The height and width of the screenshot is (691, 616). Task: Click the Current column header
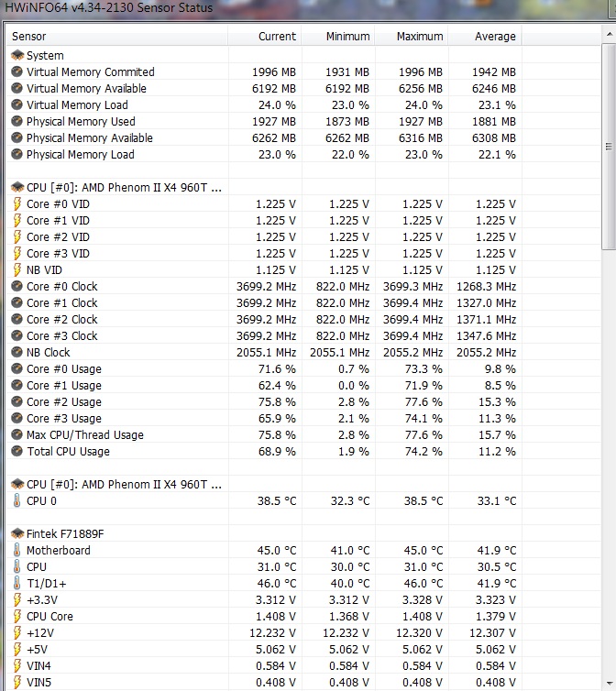265,36
